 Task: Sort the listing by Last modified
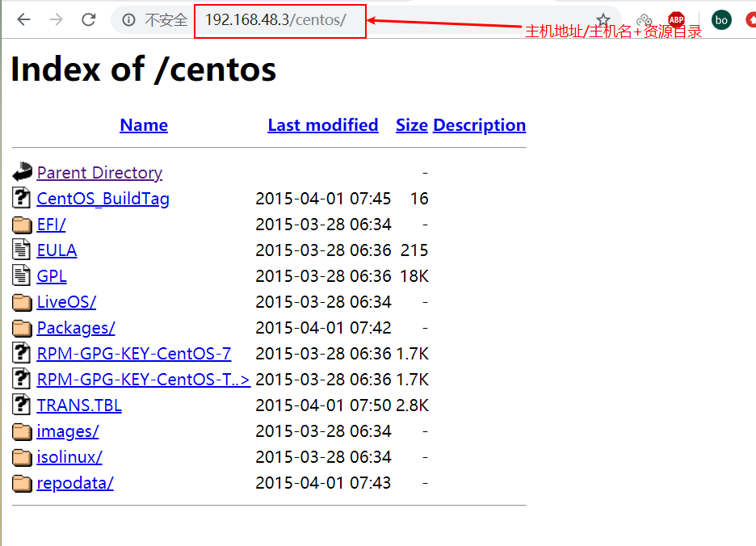(x=323, y=125)
